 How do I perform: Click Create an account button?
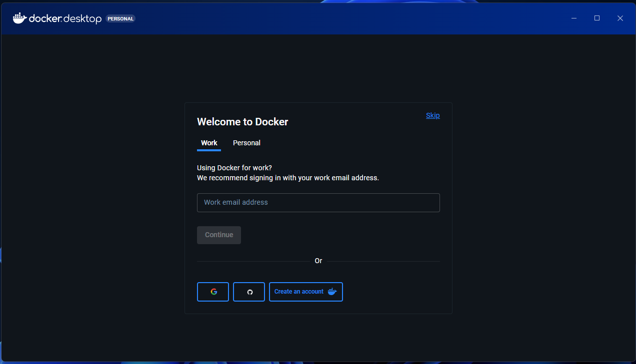306,292
